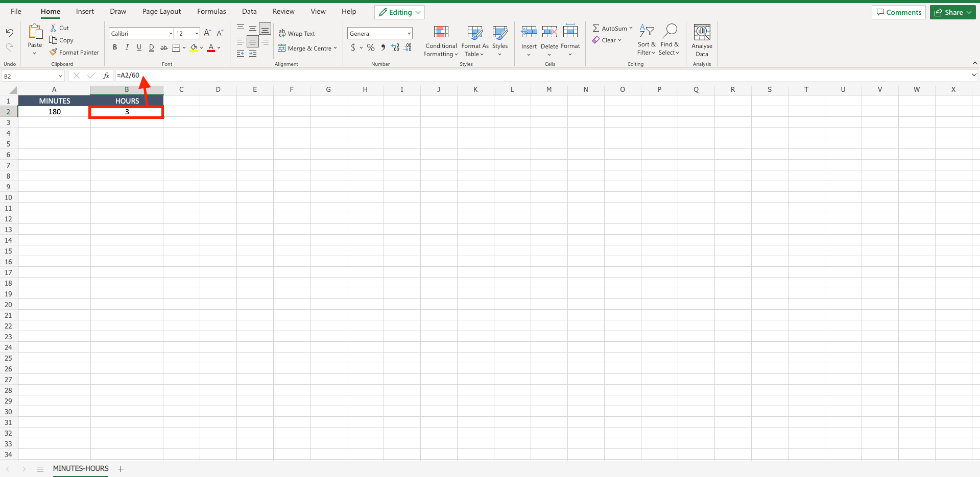Select the Sort & Filter tool
The width and height of the screenshot is (980, 477).
[646, 40]
